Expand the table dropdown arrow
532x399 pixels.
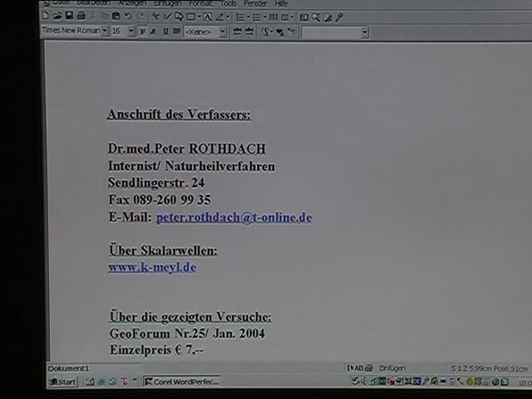point(292,17)
